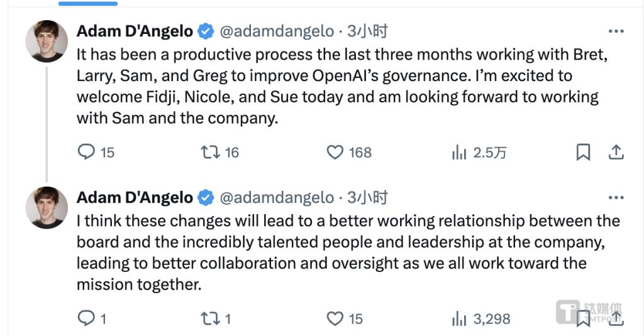Share the second tweet via share icon
644x336 pixels.
pyautogui.click(x=616, y=319)
